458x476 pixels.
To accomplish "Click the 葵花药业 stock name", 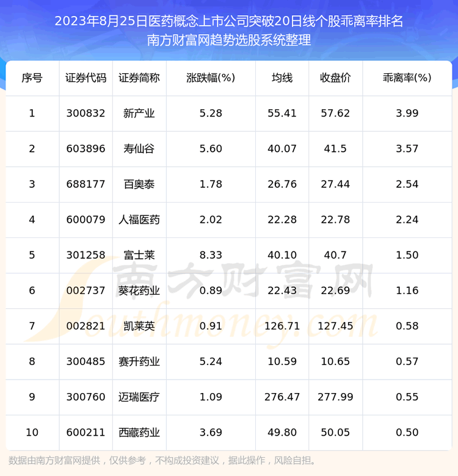I will 139,290.
